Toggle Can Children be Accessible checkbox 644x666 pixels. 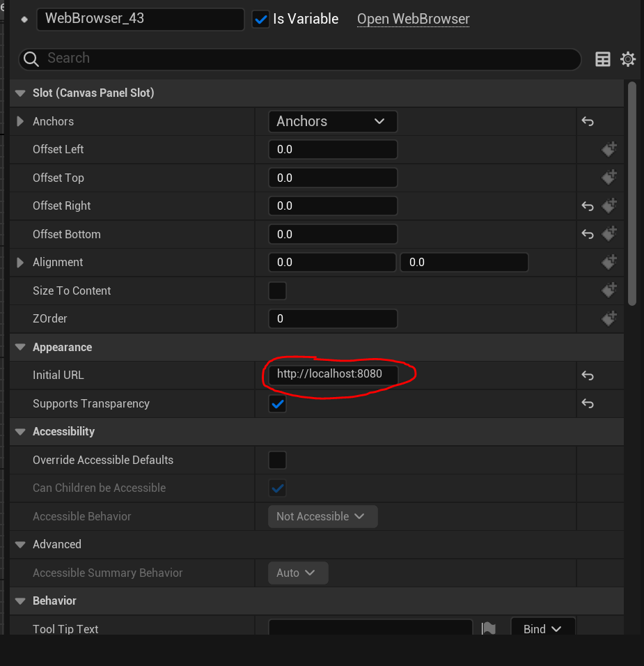(277, 488)
